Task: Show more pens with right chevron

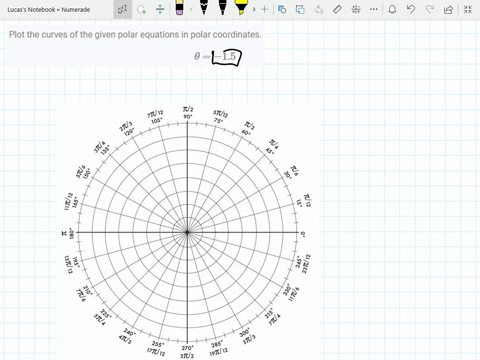Action: [x=254, y=9]
